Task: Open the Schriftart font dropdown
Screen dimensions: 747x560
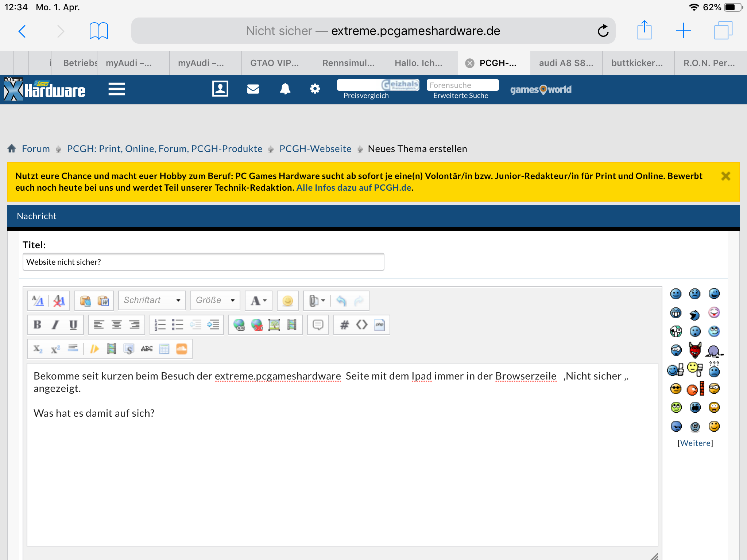Action: (152, 300)
